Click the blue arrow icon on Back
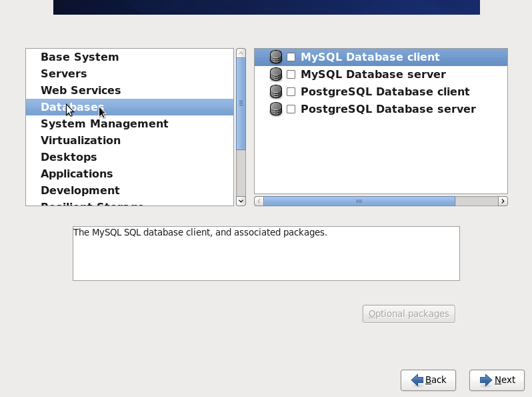 pyautogui.click(x=417, y=380)
